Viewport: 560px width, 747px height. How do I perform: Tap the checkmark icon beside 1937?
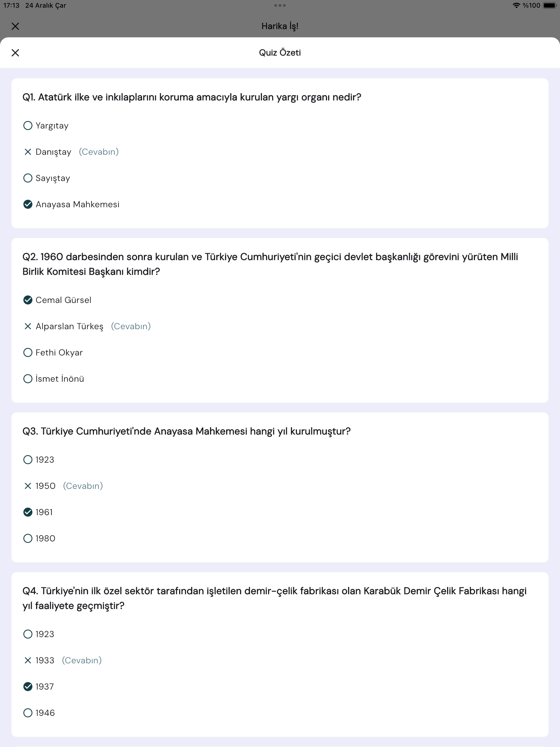[28, 687]
